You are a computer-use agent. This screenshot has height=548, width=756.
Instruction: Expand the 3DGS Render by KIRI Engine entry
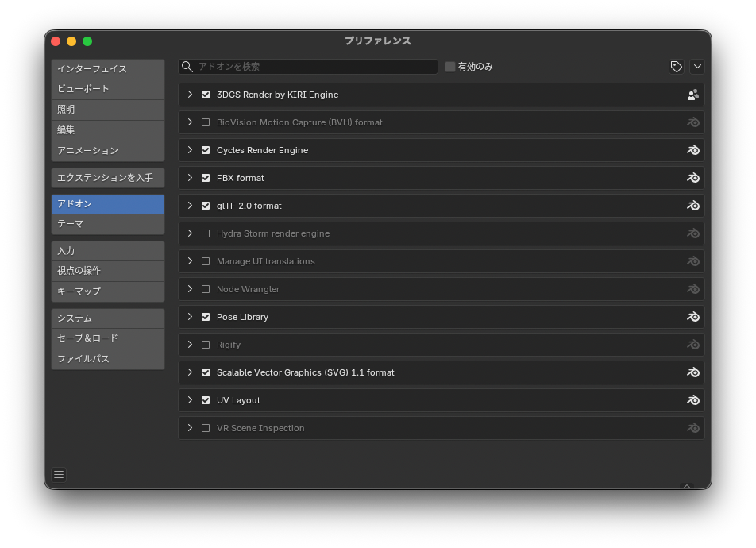point(190,94)
